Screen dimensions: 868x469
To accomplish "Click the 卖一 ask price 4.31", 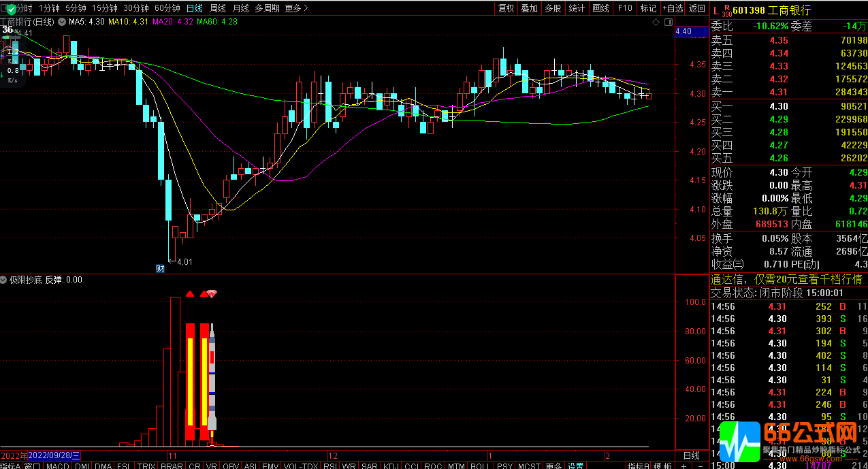I will click(778, 92).
